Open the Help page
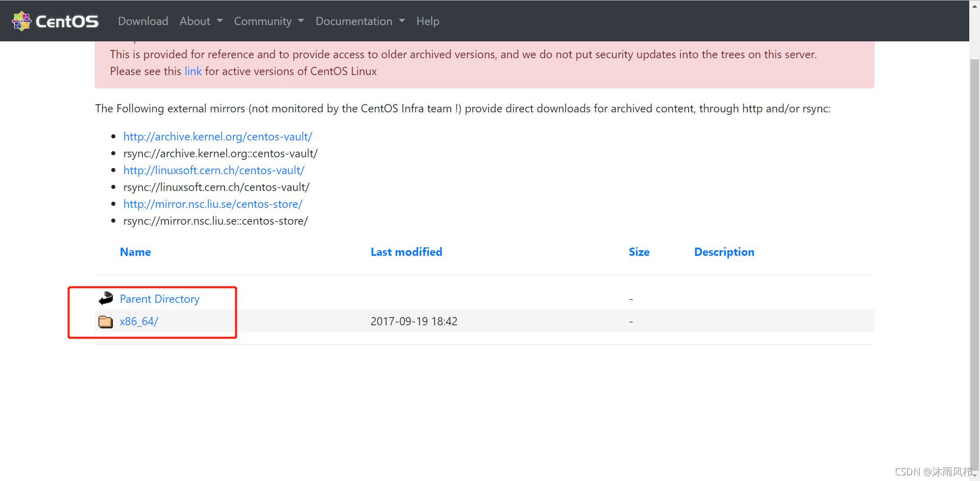This screenshot has height=481, width=980. tap(428, 21)
